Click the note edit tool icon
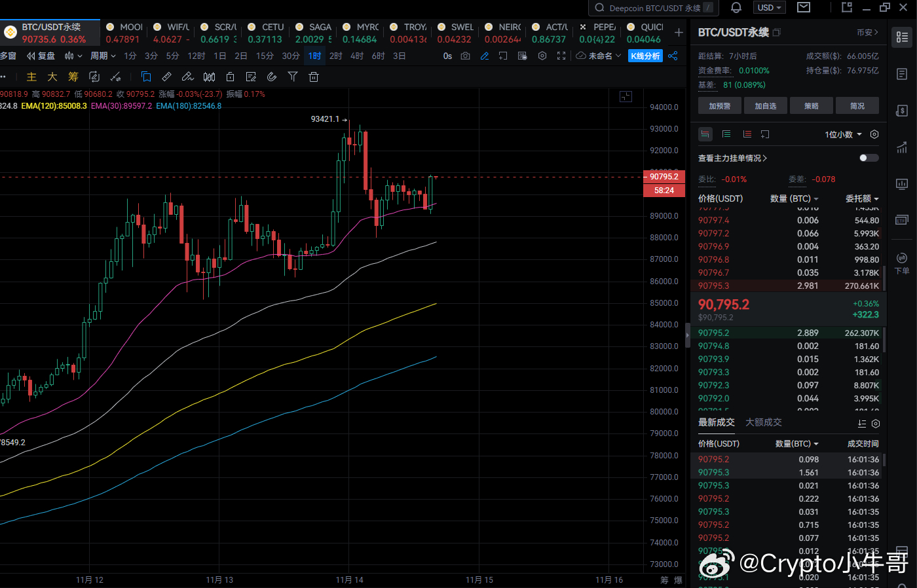This screenshot has width=917, height=588. point(251,77)
